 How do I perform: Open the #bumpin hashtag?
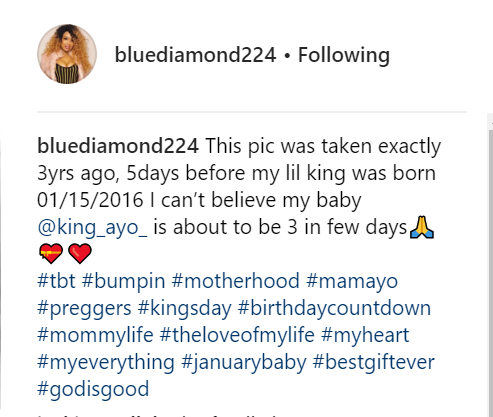pos(123,282)
